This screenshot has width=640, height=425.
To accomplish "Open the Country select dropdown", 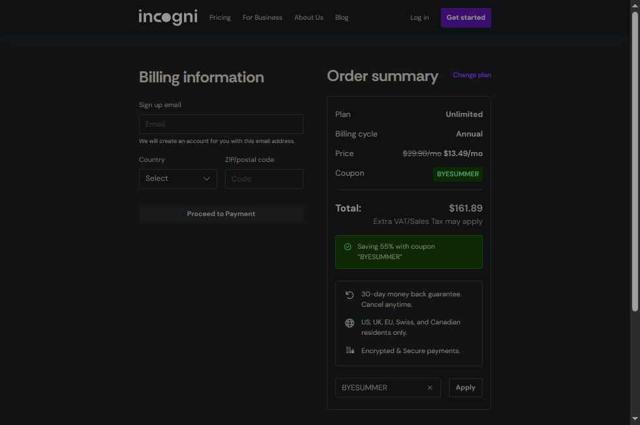I will pos(178,178).
